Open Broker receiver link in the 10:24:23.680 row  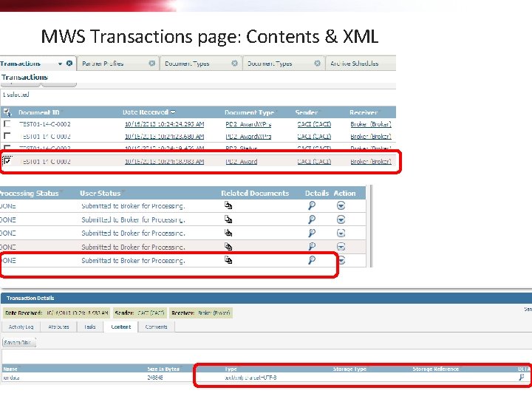(x=371, y=137)
